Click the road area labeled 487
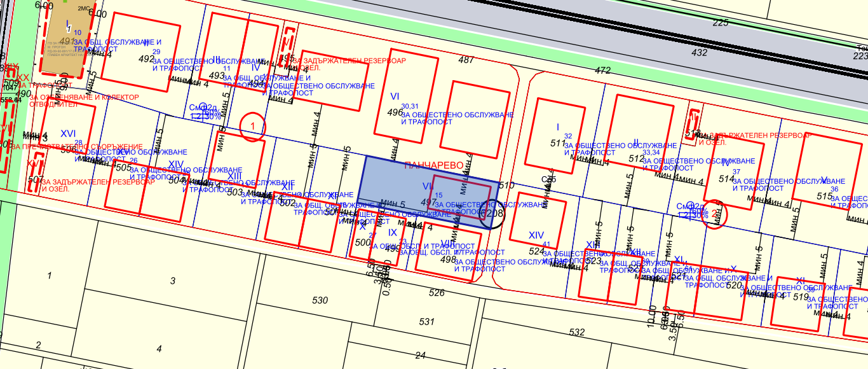The height and width of the screenshot is (369, 868). (x=466, y=60)
